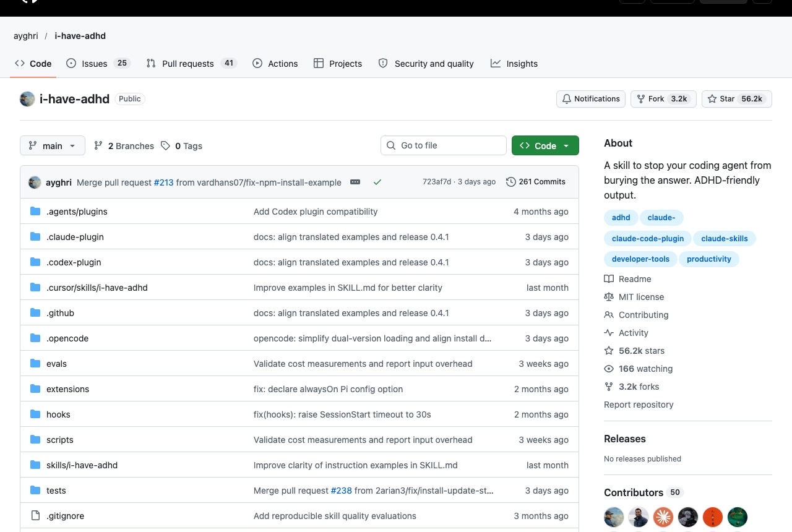Click the pulse icon beside Activity

609,333
